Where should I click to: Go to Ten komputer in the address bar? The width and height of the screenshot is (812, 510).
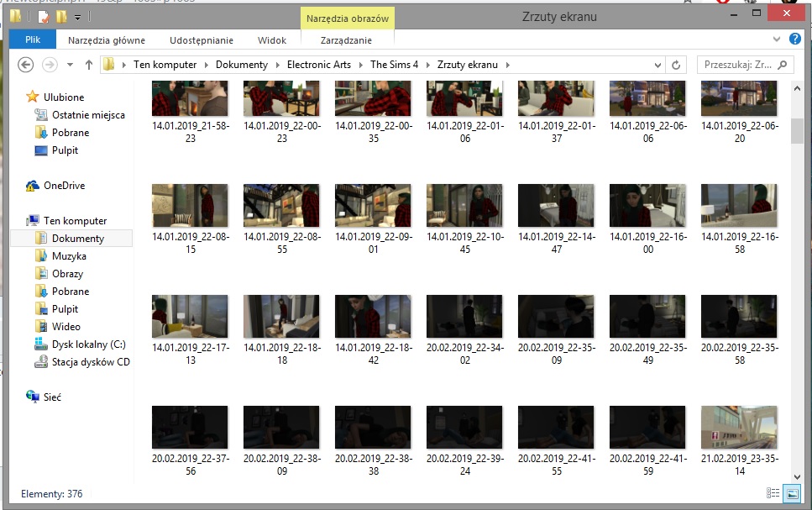165,65
